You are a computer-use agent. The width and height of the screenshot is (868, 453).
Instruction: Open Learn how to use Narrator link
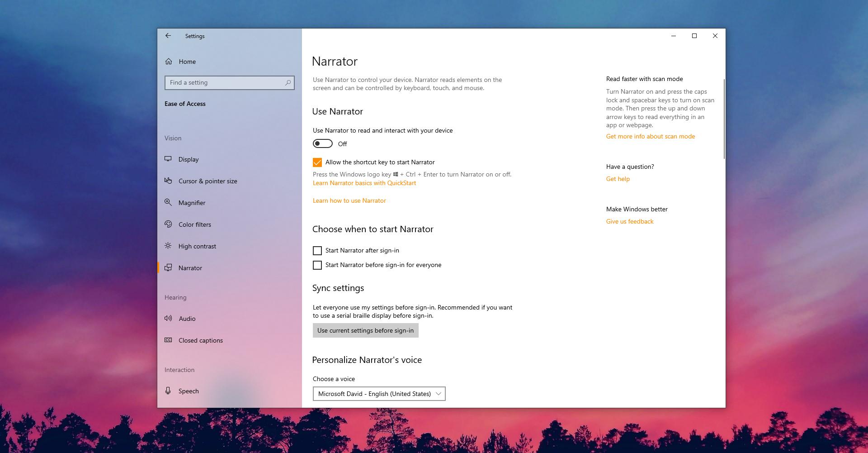pos(349,200)
